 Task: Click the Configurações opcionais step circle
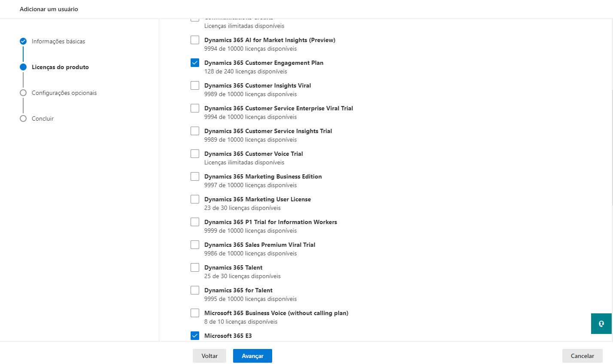(x=23, y=93)
